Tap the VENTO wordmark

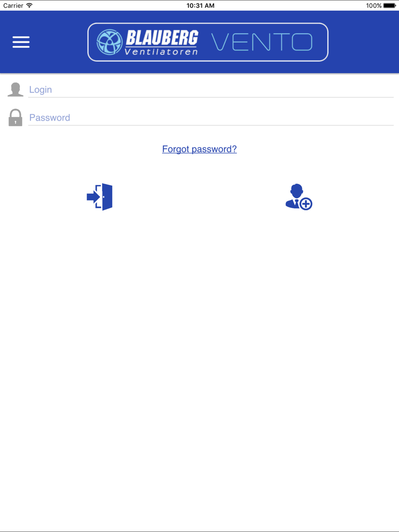pos(262,42)
